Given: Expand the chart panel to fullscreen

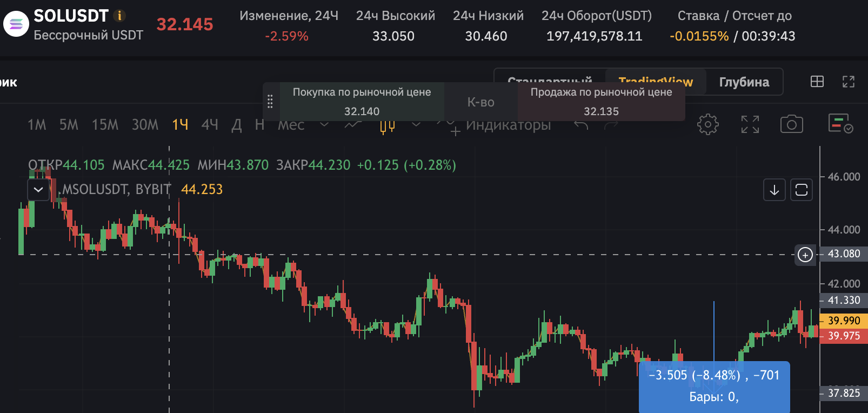Looking at the screenshot, I should 849,82.
